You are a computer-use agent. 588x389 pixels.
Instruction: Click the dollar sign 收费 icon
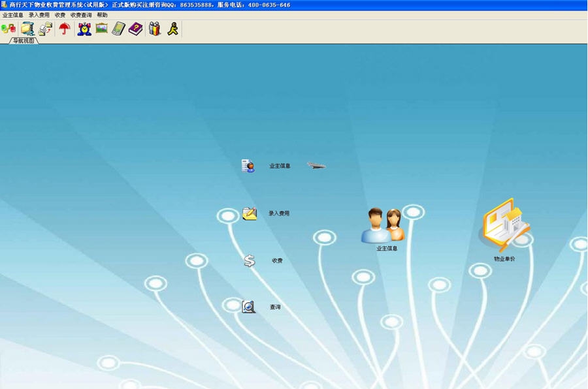tap(250, 261)
